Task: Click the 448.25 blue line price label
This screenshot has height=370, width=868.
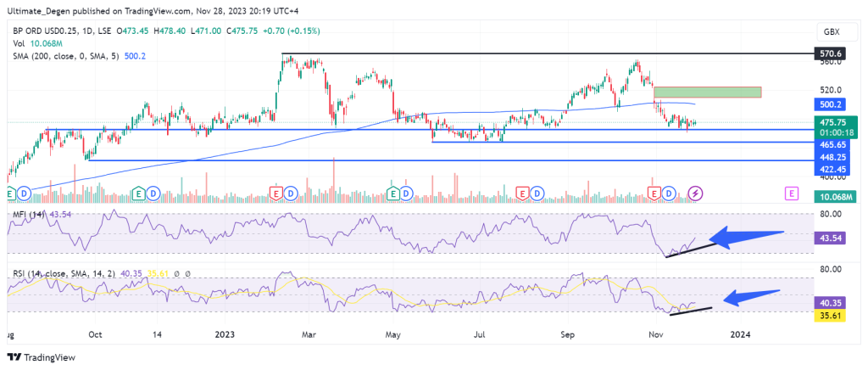Action: click(x=831, y=157)
